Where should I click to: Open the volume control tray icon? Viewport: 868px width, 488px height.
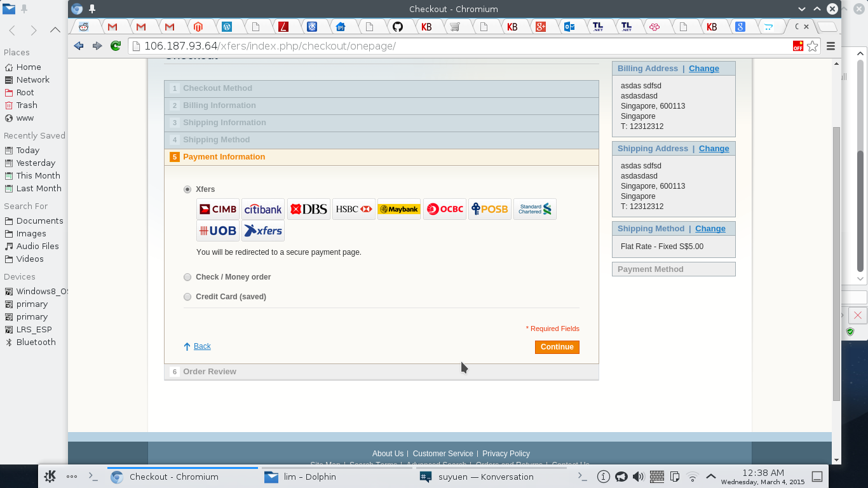pyautogui.click(x=639, y=477)
